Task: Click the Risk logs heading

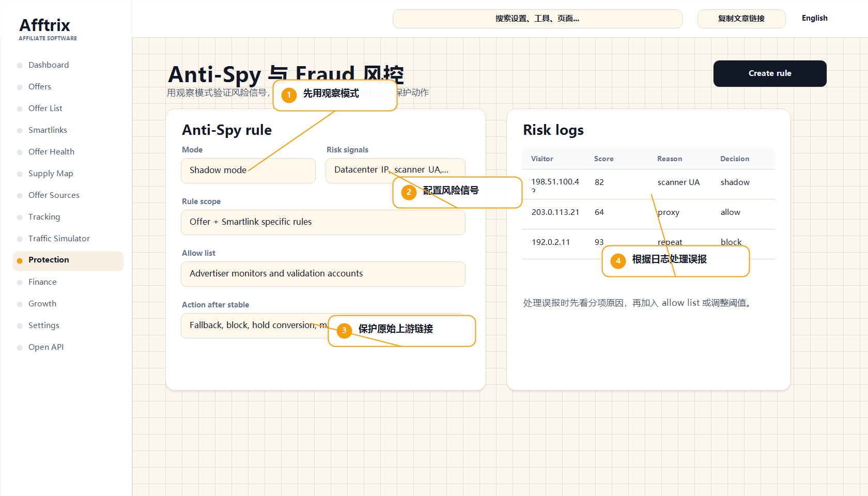Action: click(553, 130)
